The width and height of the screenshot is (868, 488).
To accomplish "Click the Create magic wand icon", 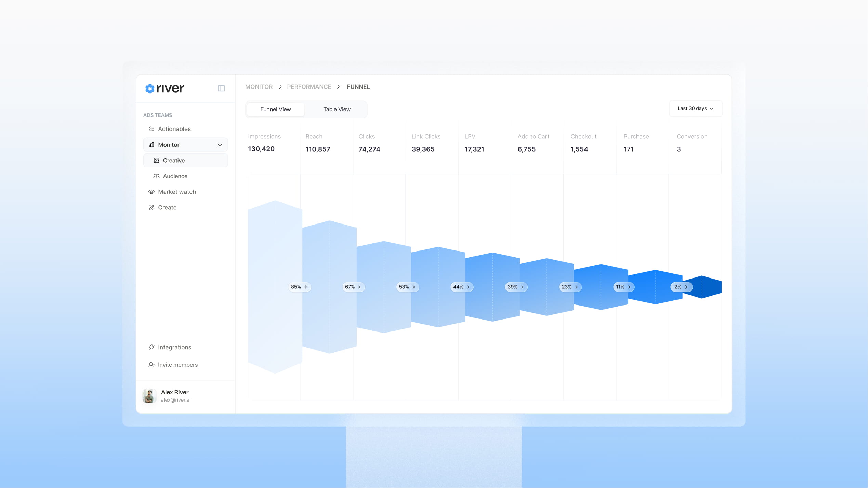I will click(x=152, y=207).
